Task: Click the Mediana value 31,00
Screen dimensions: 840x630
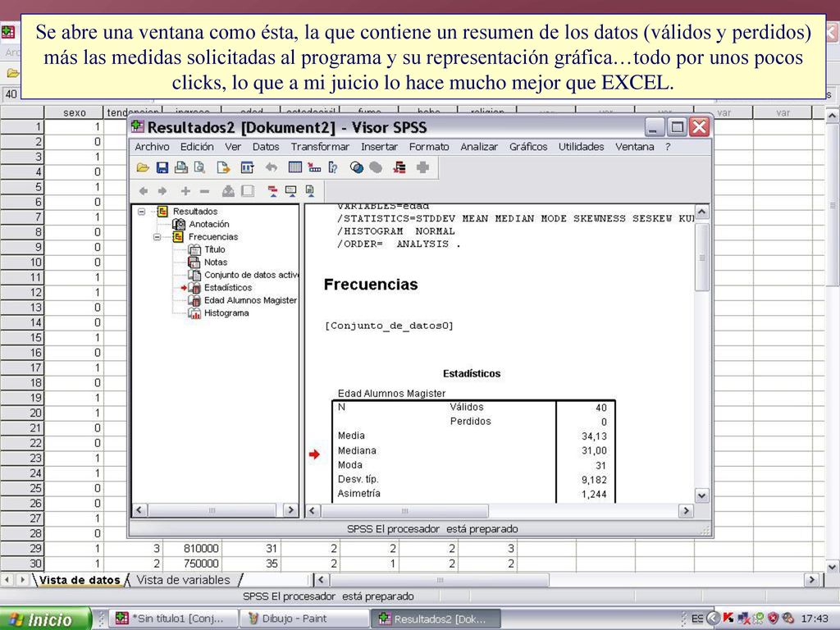Action: (x=594, y=451)
